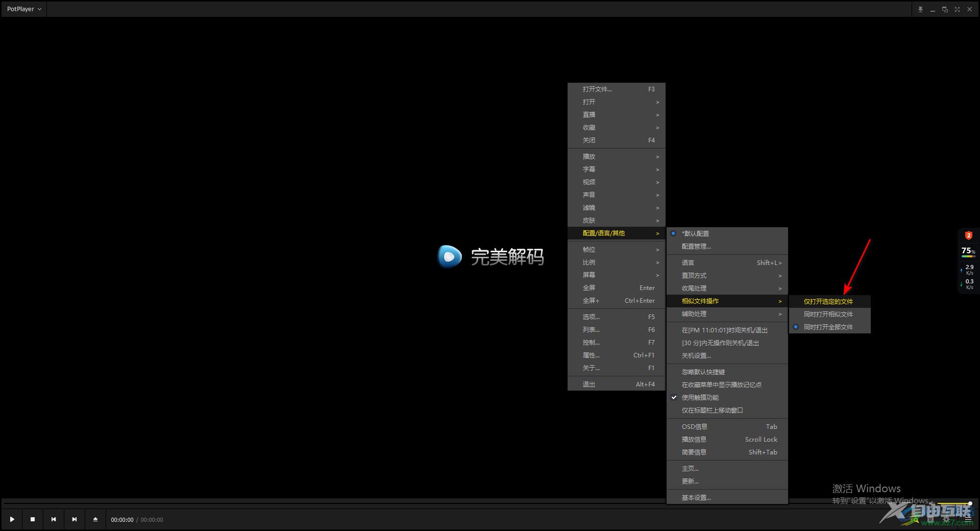Adjust the yellow volume slider
The image size is (980, 531).
[x=954, y=503]
